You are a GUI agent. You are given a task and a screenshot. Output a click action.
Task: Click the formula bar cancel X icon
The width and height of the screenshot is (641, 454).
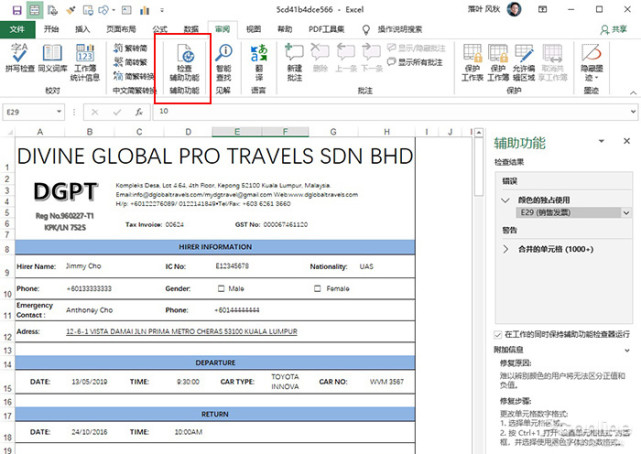click(x=95, y=112)
